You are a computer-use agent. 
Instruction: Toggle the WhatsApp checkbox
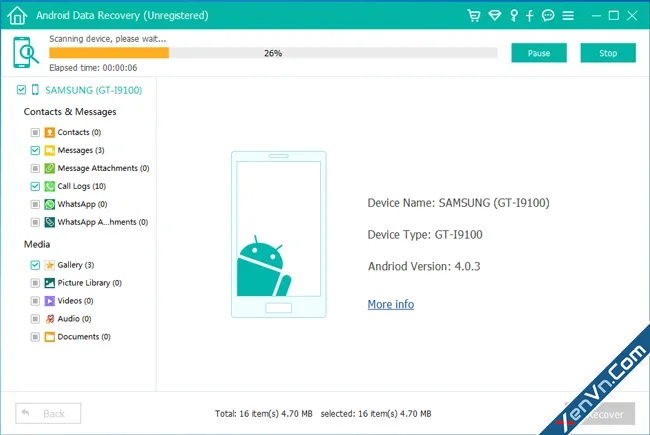pos(35,204)
